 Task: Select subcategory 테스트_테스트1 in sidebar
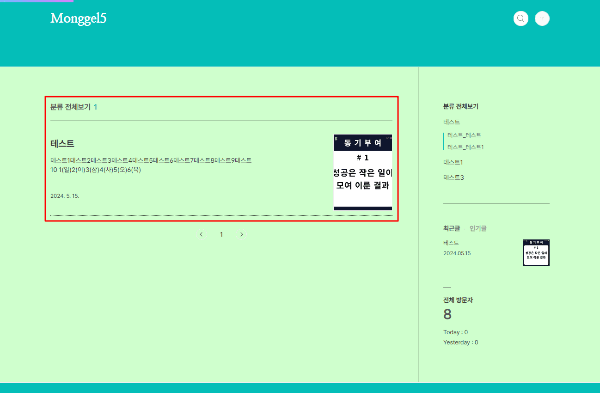click(x=465, y=147)
